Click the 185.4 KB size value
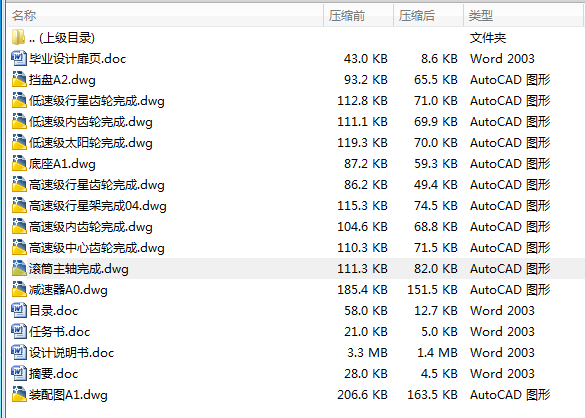585x418 pixels. [x=362, y=290]
